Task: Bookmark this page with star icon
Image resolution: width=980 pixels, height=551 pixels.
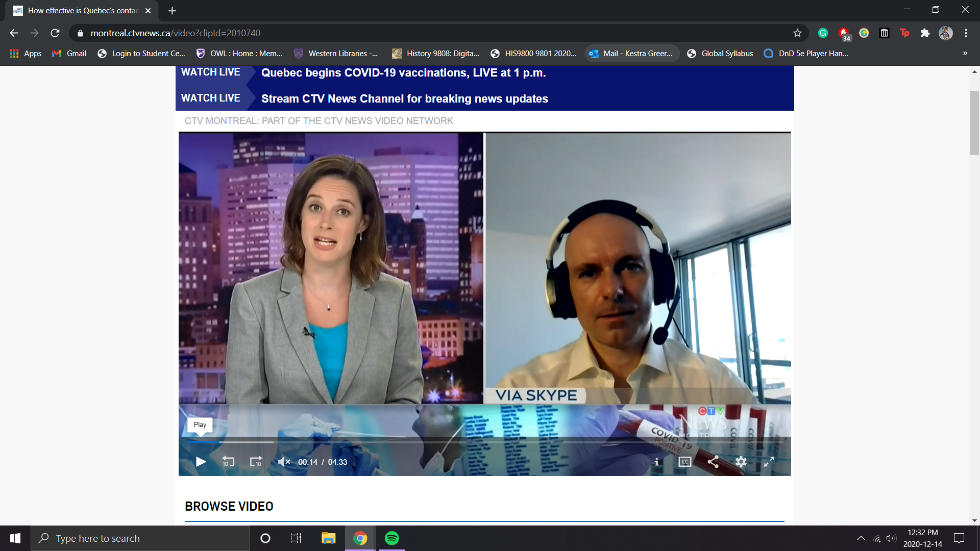Action: pyautogui.click(x=797, y=33)
